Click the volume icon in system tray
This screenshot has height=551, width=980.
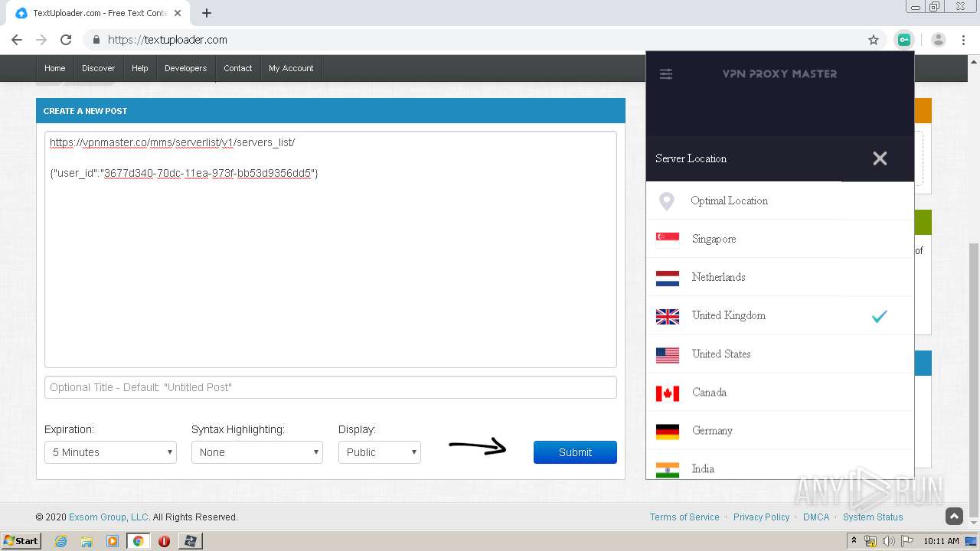888,541
